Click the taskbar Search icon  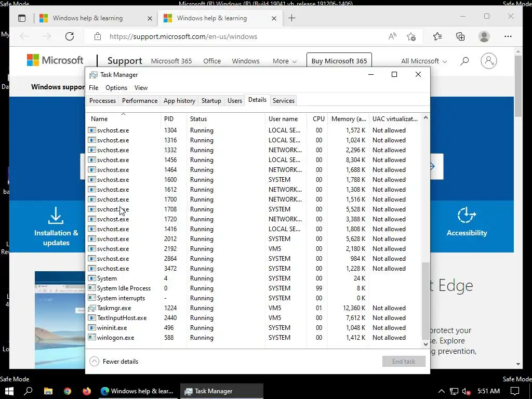(x=29, y=391)
